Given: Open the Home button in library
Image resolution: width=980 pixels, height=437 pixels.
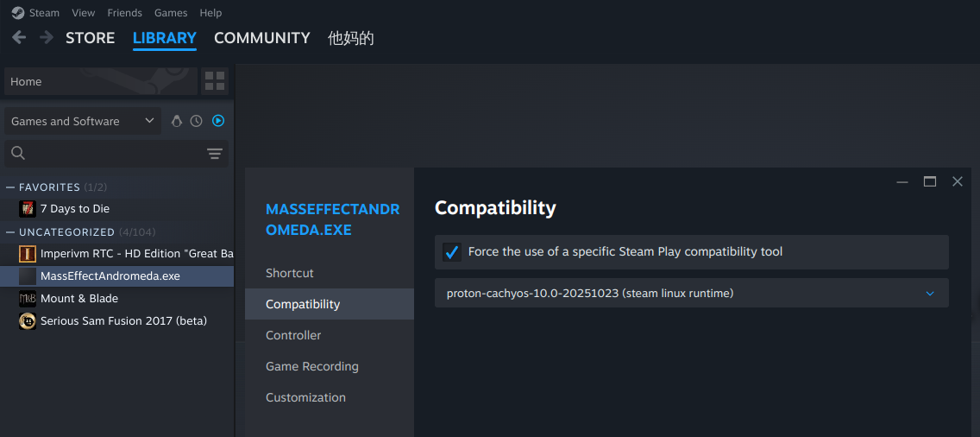Looking at the screenshot, I should pos(100,81).
